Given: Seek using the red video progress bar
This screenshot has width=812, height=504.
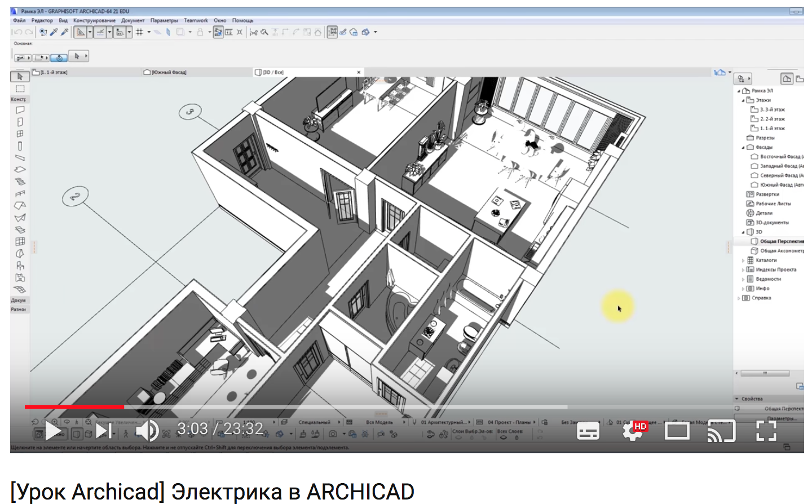Looking at the screenshot, I should [x=74, y=406].
